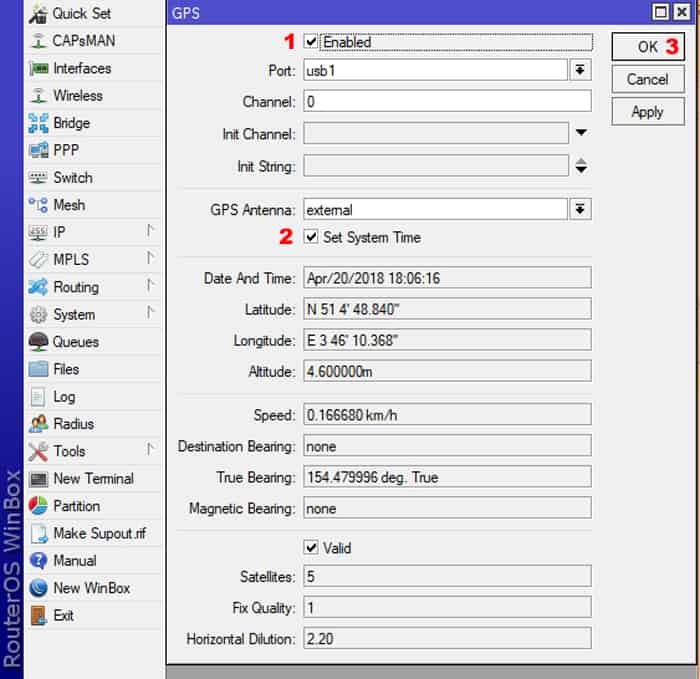Open the Files folder icon

pos(38,369)
